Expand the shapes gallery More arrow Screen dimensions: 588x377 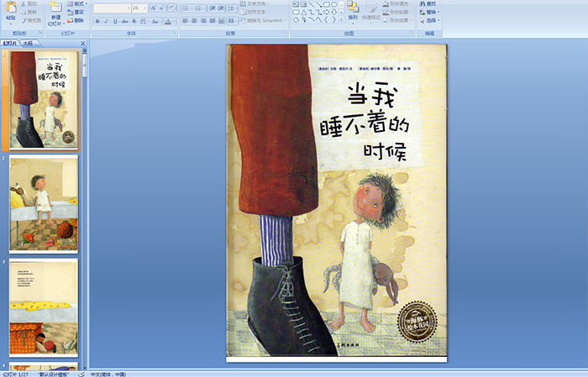(x=341, y=19)
